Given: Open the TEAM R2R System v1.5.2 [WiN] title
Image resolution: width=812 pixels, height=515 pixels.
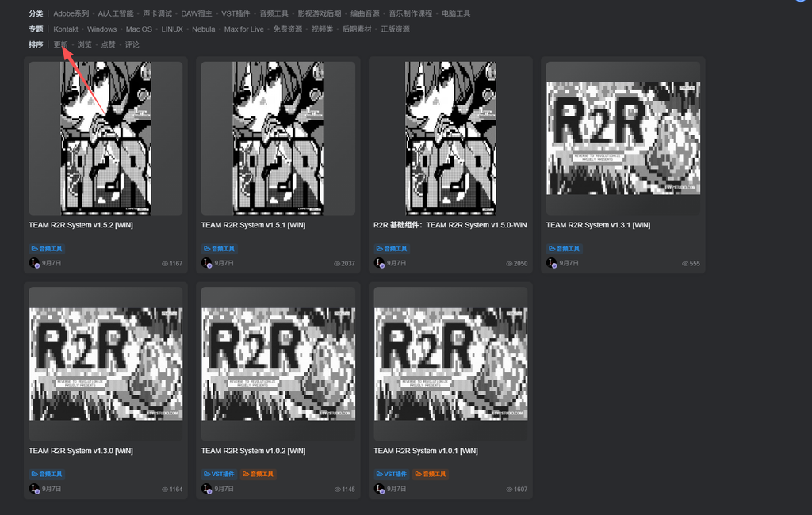Looking at the screenshot, I should click(81, 225).
